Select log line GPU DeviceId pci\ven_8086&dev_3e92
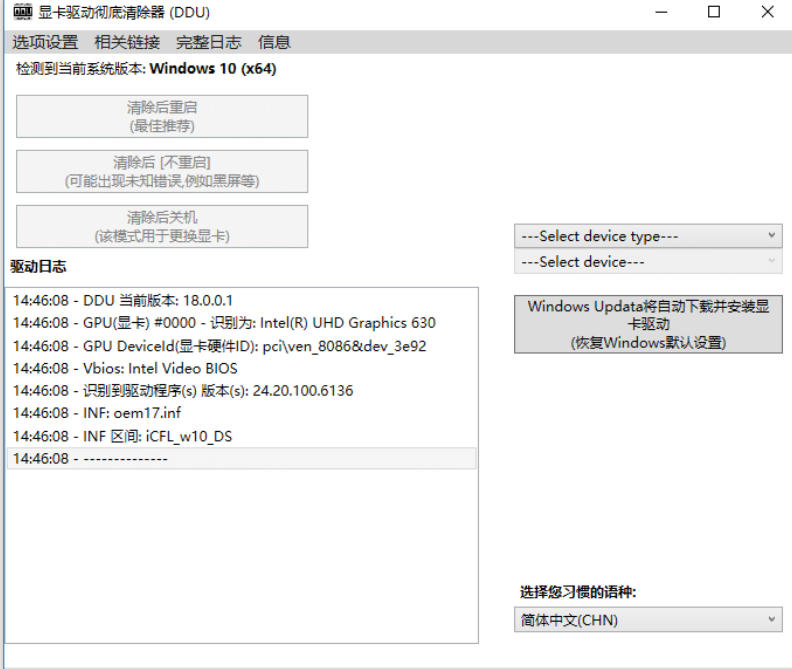Screen dimensions: 792x669 click(x=241, y=346)
